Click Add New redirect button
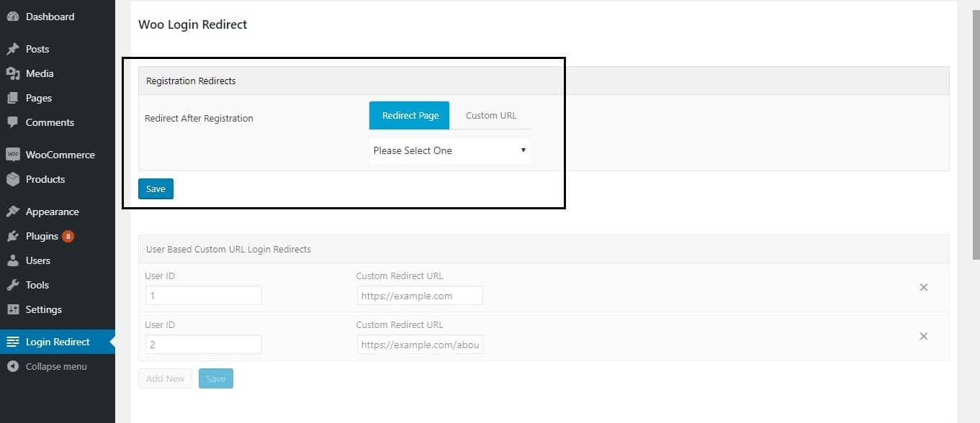This screenshot has width=980, height=423. coord(165,378)
